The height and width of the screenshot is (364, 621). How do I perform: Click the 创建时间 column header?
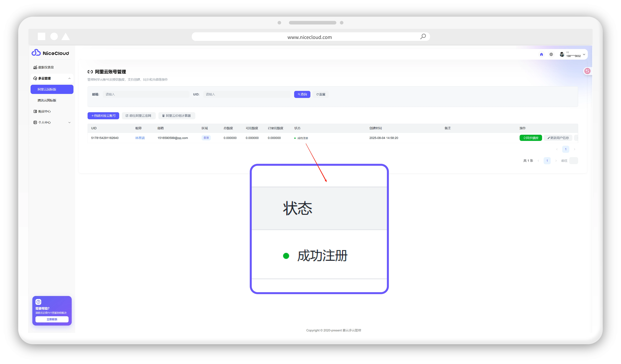[375, 128]
